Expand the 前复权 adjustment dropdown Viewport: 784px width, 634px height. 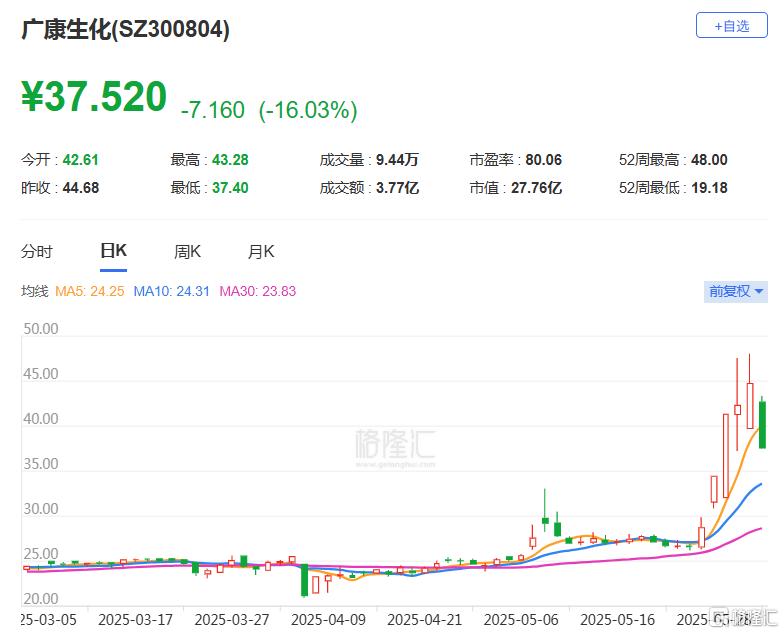pyautogui.click(x=736, y=291)
